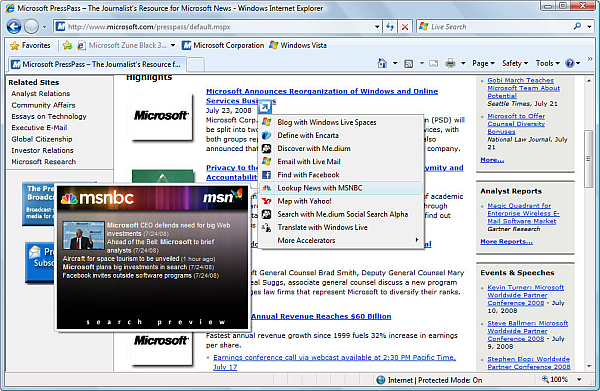Choose Blog with Windows Live Spaces
Viewport: 600px width, 391px height.
(x=341, y=122)
